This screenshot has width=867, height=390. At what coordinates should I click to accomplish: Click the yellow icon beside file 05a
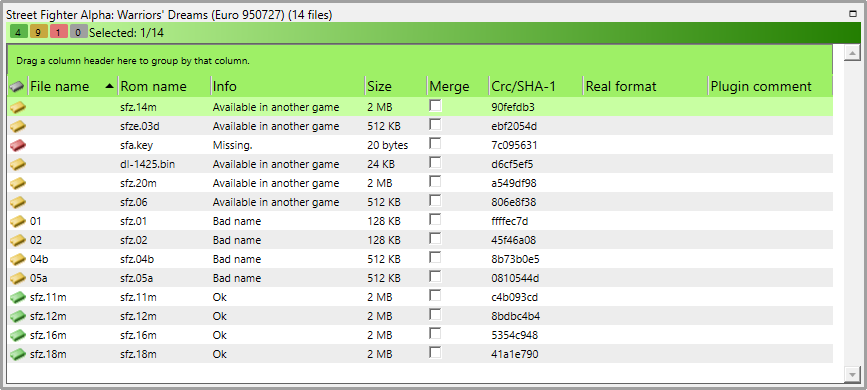pos(18,278)
